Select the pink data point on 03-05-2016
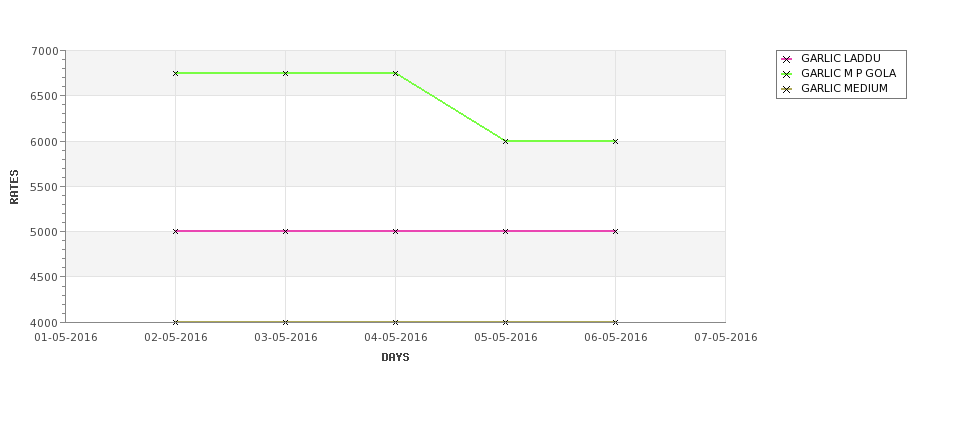975x429 pixels. (x=285, y=231)
